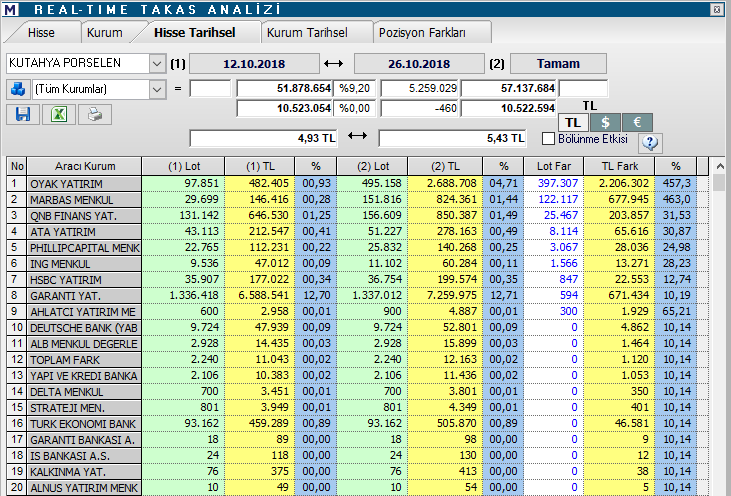Click the M application logo icon
The width and height of the screenshot is (731, 496).
click(x=10, y=9)
